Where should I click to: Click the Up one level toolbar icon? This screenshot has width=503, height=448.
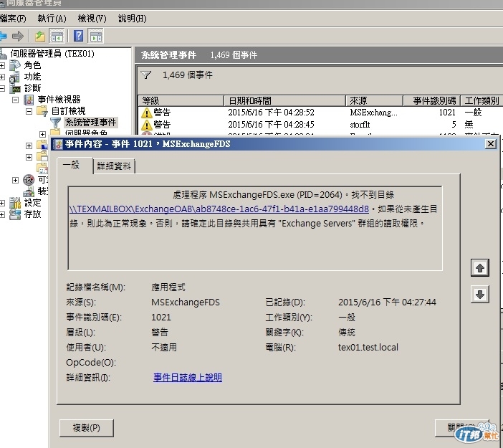coord(40,36)
